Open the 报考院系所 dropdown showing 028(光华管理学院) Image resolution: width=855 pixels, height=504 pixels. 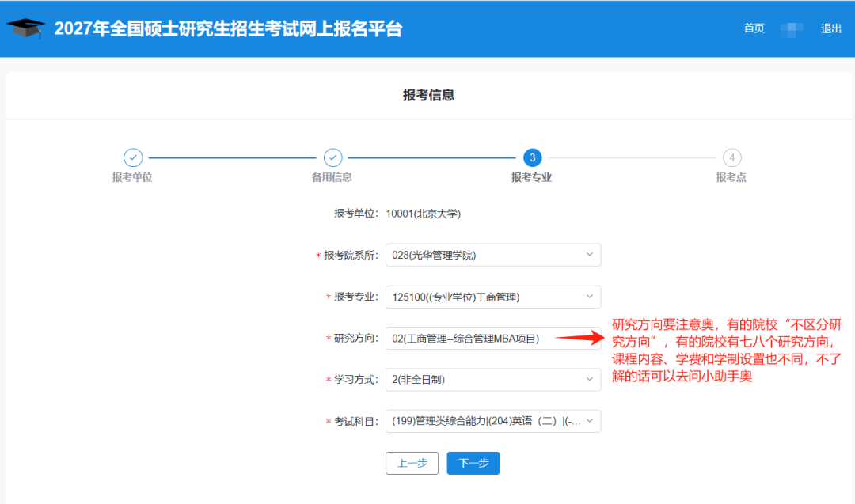[493, 255]
